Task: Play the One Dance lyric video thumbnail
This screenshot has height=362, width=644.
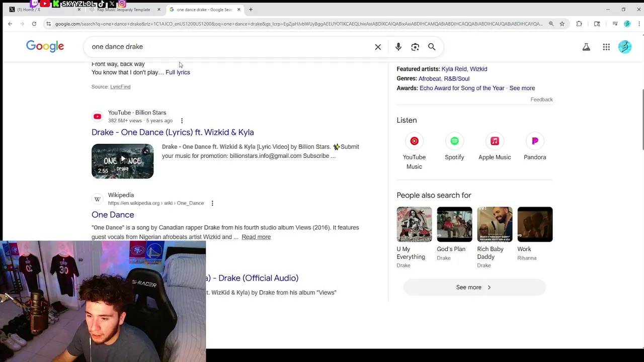Action: point(122,161)
